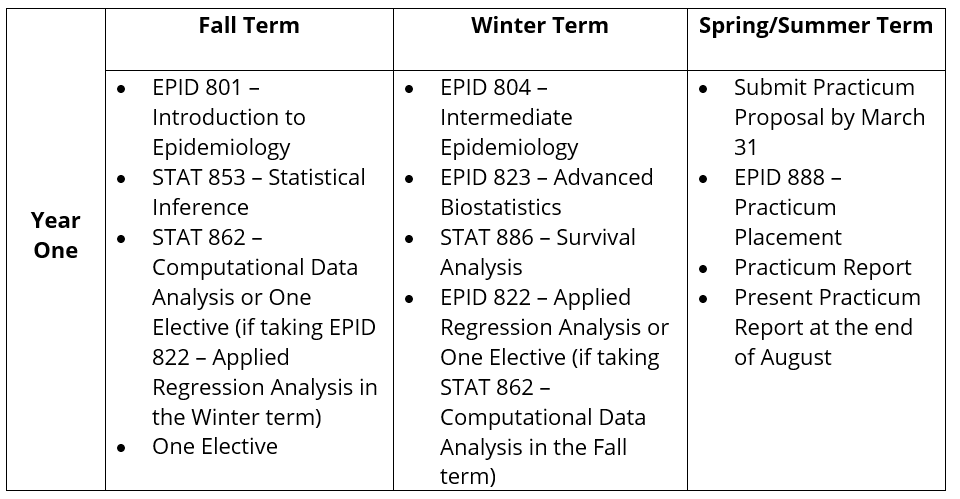Select the Spring/Summer Term column header
This screenshot has width=960, height=499.
coord(815,26)
